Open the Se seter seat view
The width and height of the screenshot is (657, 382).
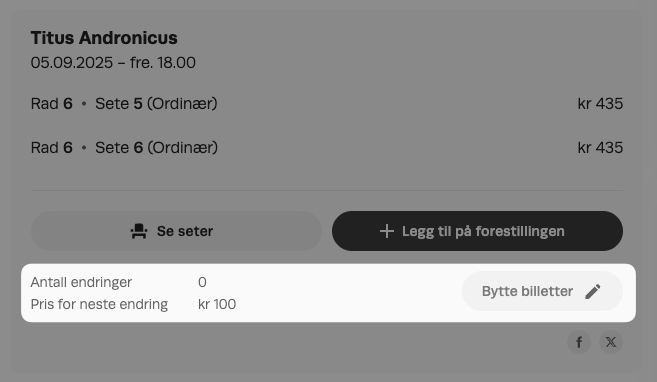coord(176,231)
